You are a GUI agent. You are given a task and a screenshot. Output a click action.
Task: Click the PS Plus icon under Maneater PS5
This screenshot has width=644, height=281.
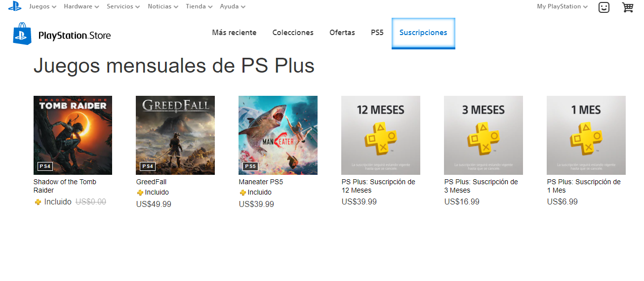tap(242, 193)
